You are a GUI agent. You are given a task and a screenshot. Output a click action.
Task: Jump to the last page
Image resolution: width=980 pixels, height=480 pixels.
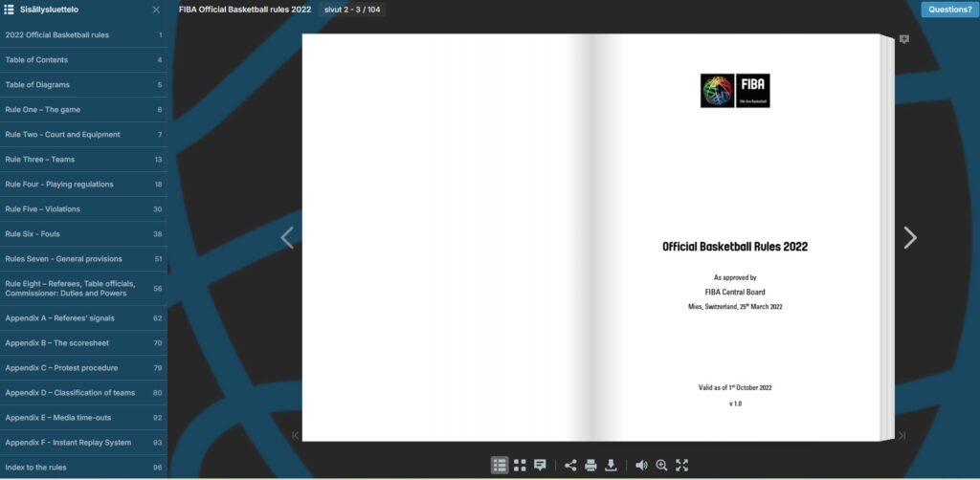pos(902,436)
